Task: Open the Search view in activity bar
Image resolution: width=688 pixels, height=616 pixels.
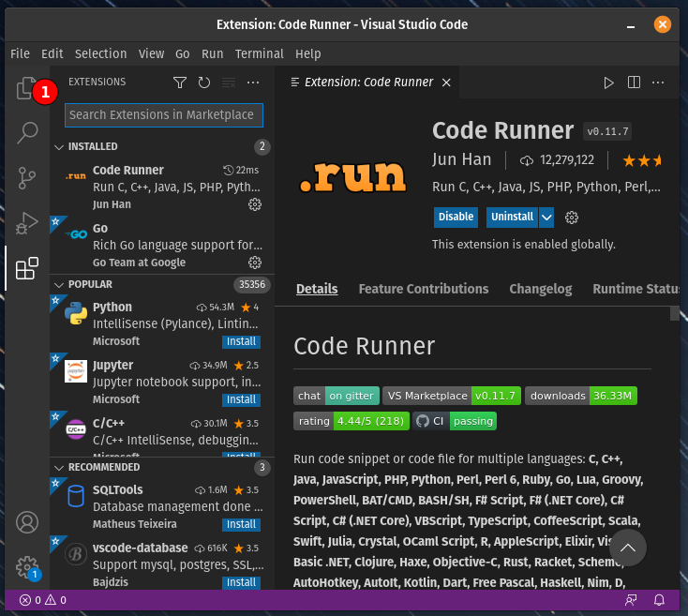Action: pos(27,132)
